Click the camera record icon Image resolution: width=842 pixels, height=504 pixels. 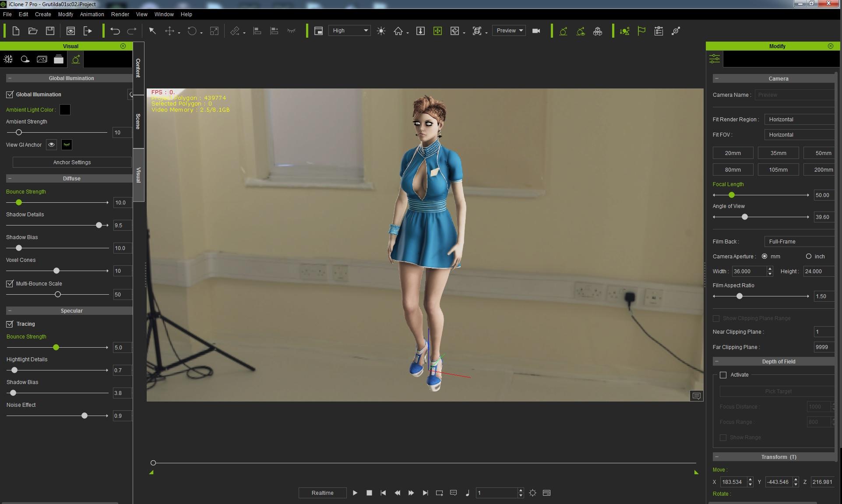pos(536,31)
